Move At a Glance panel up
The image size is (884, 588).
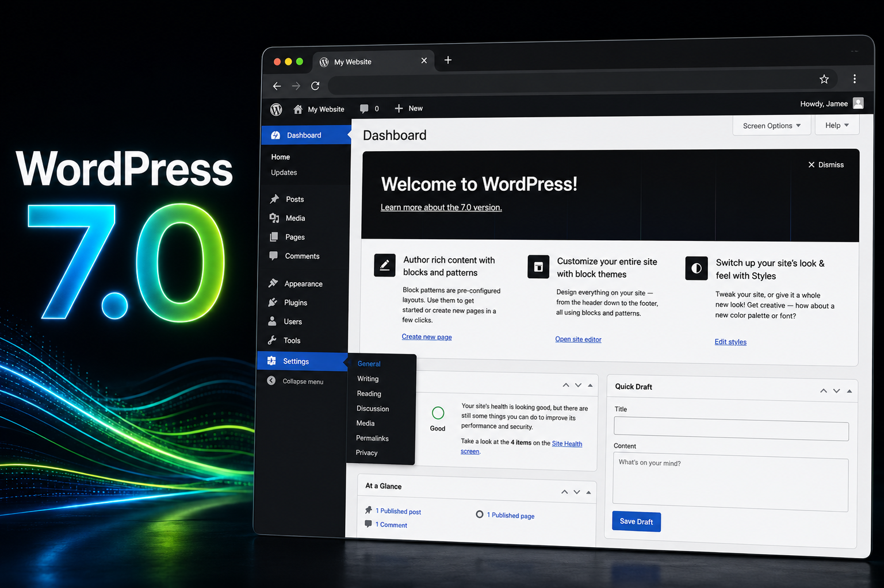(564, 492)
